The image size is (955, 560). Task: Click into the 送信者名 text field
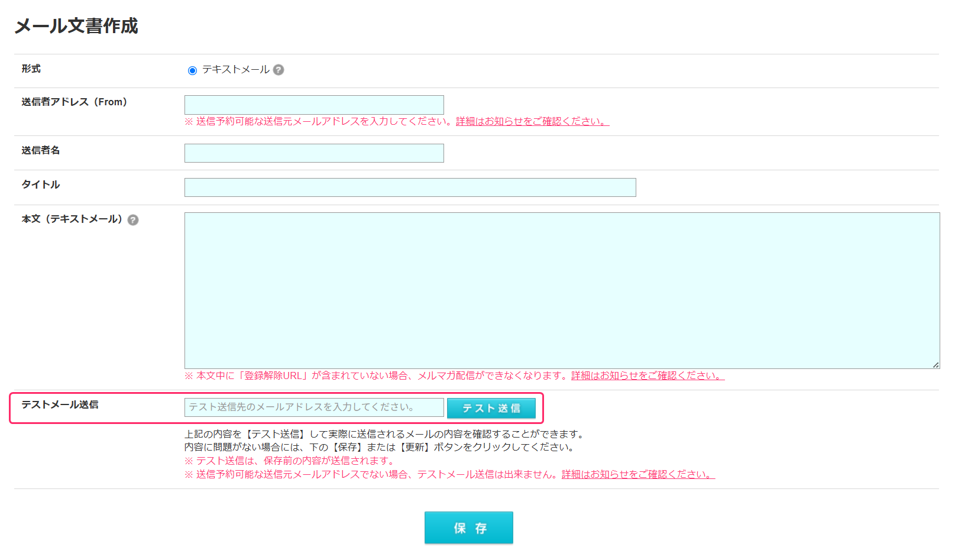tap(314, 153)
